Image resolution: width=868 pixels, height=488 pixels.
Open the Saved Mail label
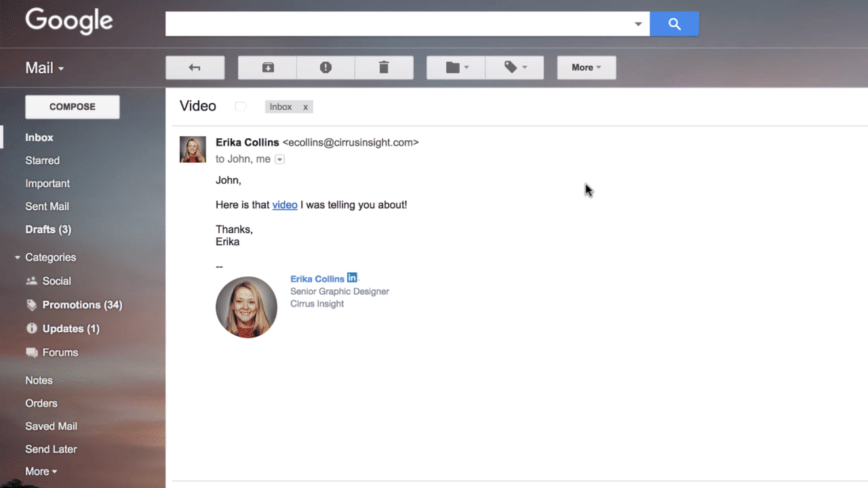pyautogui.click(x=52, y=426)
